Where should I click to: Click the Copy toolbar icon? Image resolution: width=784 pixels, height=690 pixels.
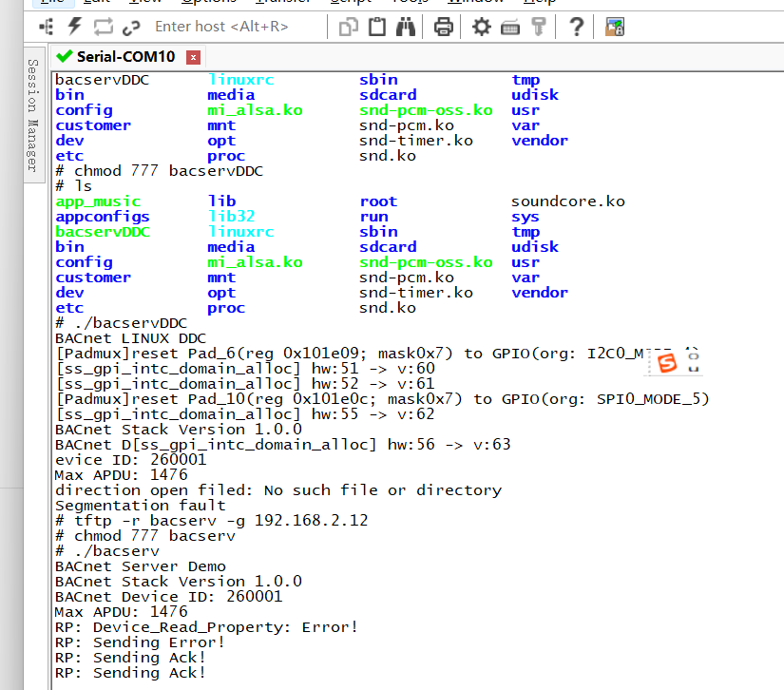coord(349,27)
